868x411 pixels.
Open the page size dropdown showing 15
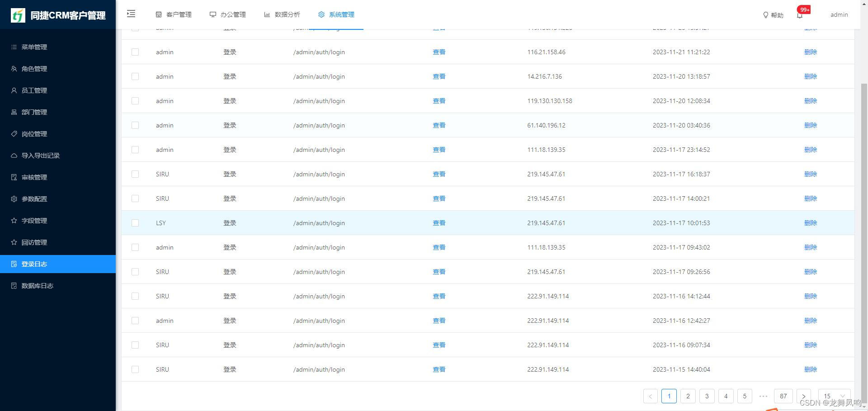click(x=834, y=396)
